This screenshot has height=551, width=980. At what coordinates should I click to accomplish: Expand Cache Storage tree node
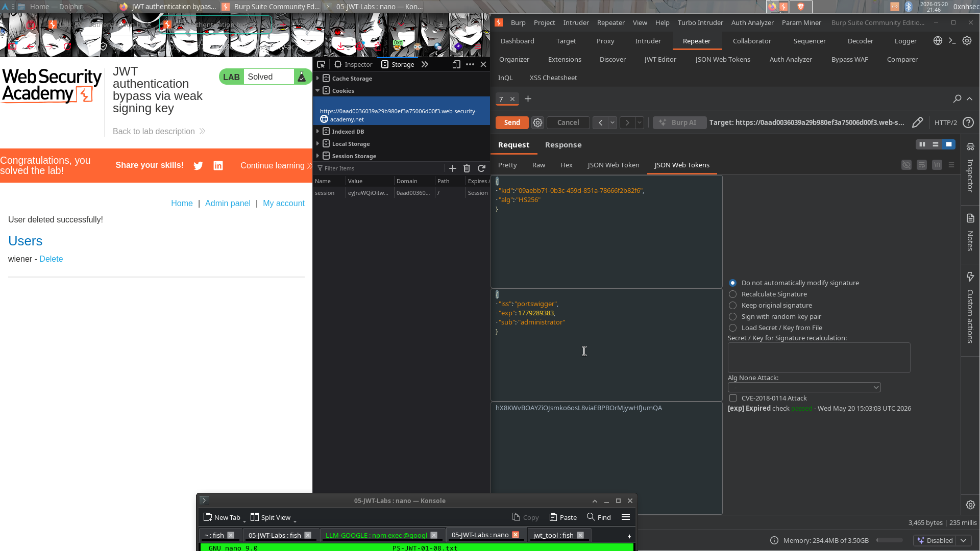pos(317,78)
